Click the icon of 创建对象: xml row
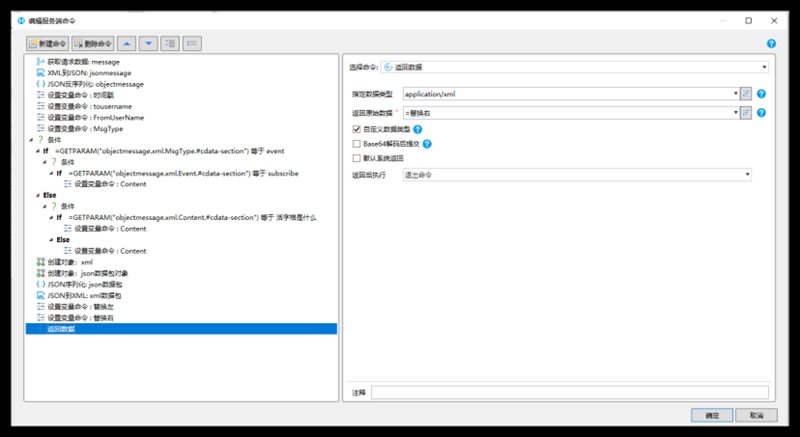The image size is (800, 437). [41, 262]
